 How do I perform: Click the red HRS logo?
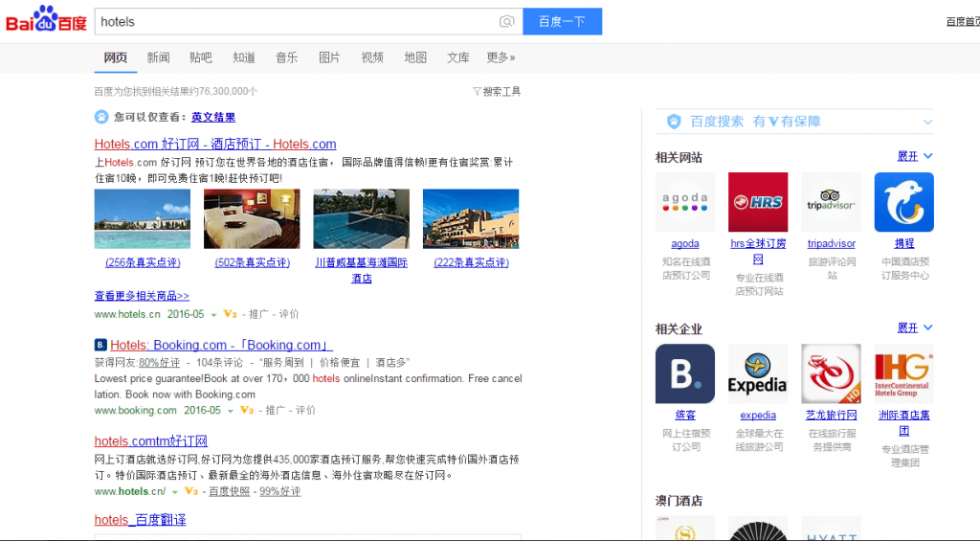pos(758,202)
